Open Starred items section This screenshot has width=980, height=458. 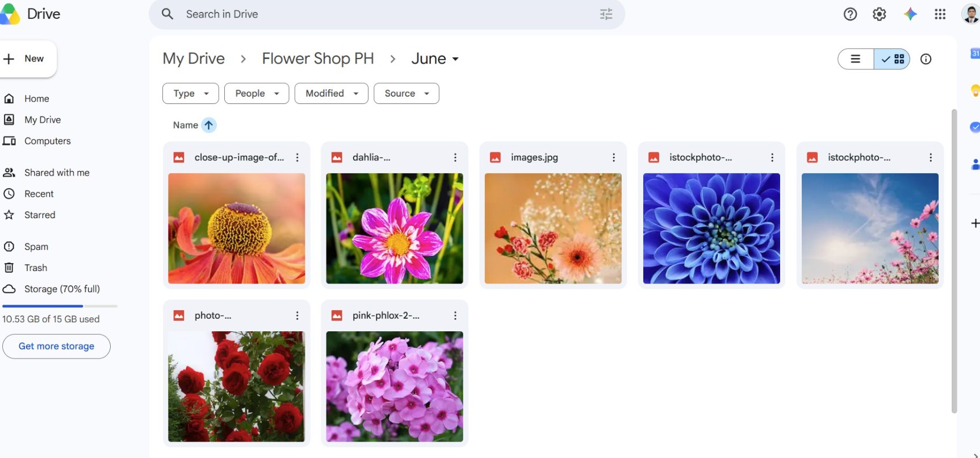40,215
